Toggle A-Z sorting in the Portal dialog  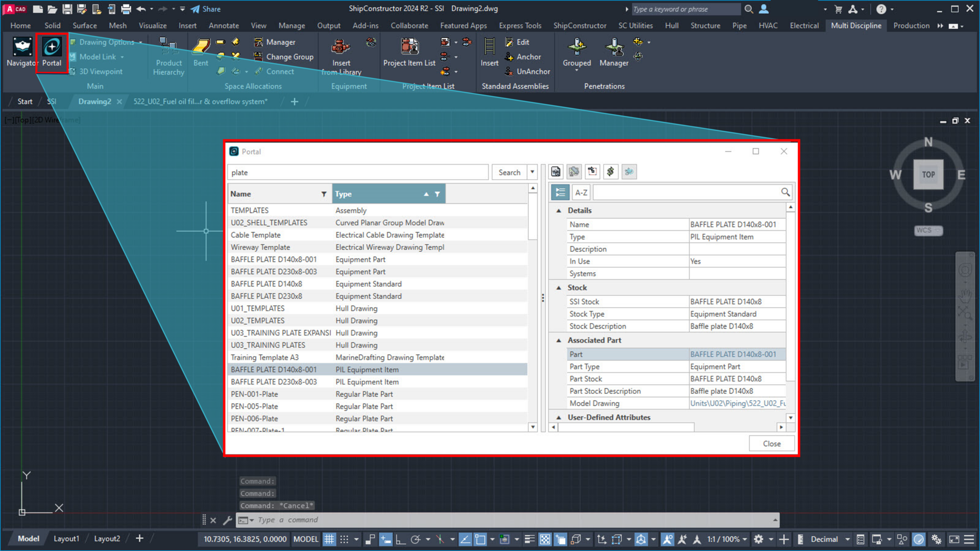(x=581, y=192)
